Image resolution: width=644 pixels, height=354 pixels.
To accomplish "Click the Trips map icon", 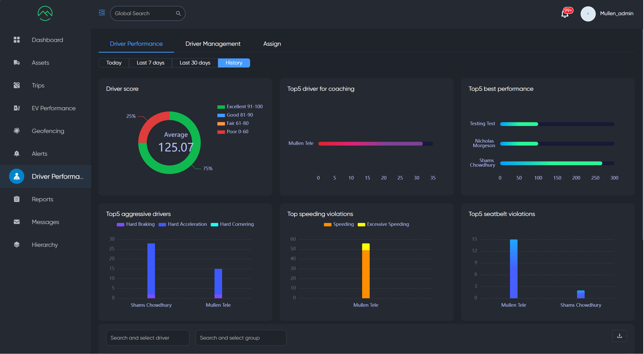I will coord(17,85).
